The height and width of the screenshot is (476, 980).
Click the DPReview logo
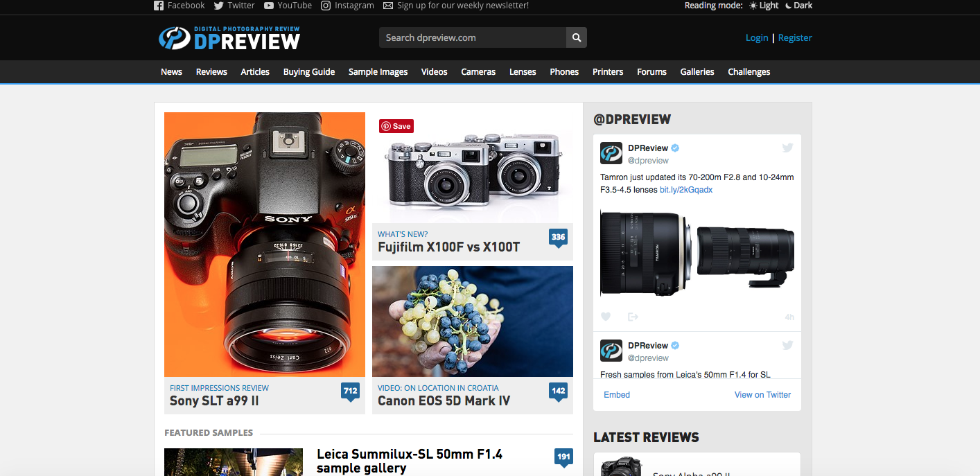tap(229, 37)
